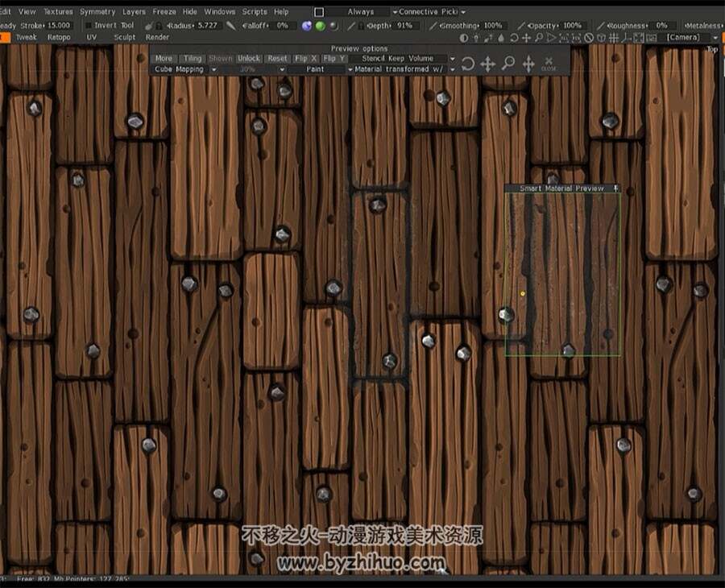Viewport: 725px width, 588px height.
Task: Click the fullscreen frame icon in the navigation bar
Action: click(638, 38)
